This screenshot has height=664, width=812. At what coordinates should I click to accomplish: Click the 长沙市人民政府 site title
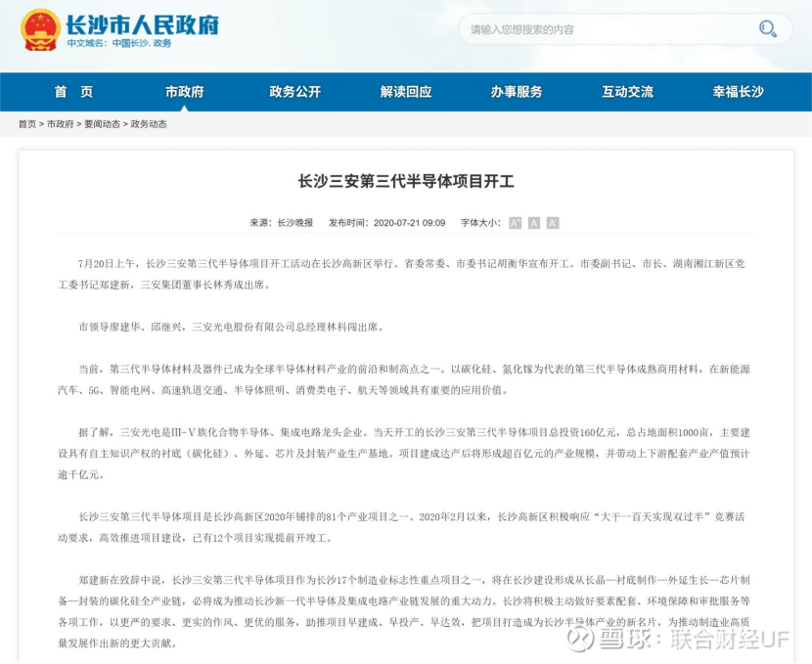143,24
